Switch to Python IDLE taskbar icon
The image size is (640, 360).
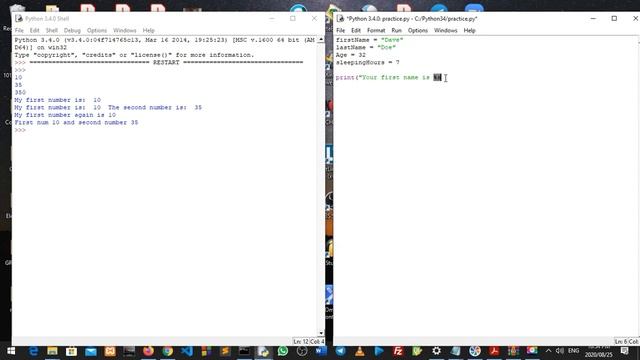[x=263, y=351]
